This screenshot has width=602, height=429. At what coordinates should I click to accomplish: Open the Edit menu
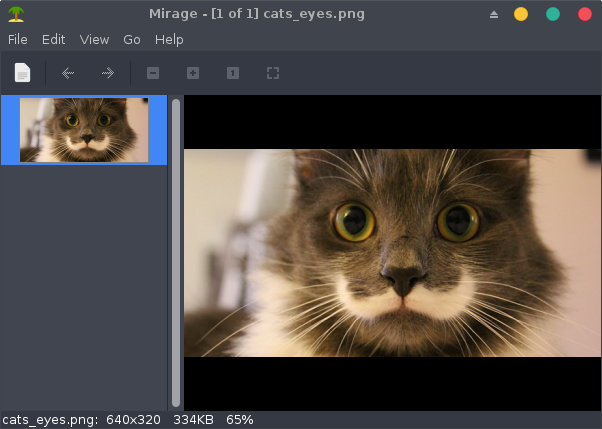pyautogui.click(x=53, y=40)
